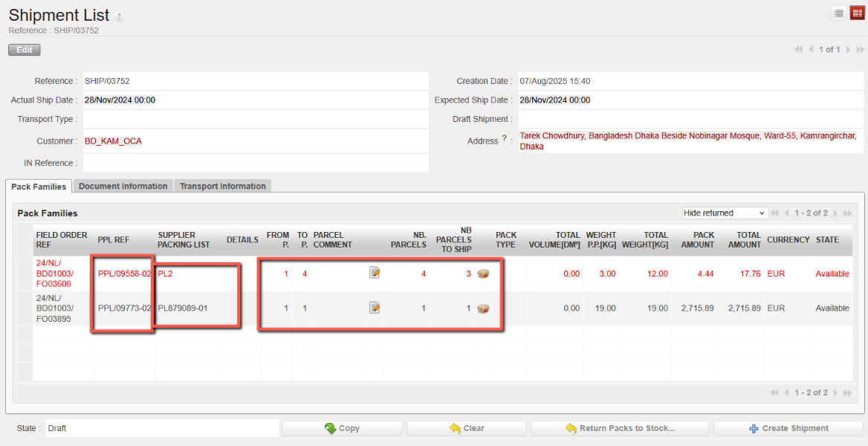Open the 'Hide returned' filter dropdown

(x=725, y=213)
